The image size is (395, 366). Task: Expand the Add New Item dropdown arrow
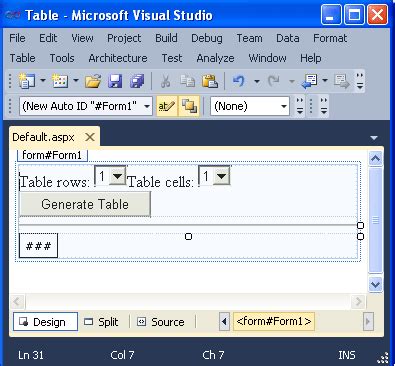coord(76,81)
